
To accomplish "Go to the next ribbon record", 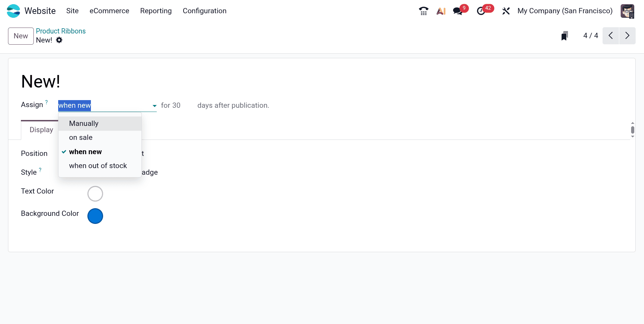I will [x=627, y=36].
